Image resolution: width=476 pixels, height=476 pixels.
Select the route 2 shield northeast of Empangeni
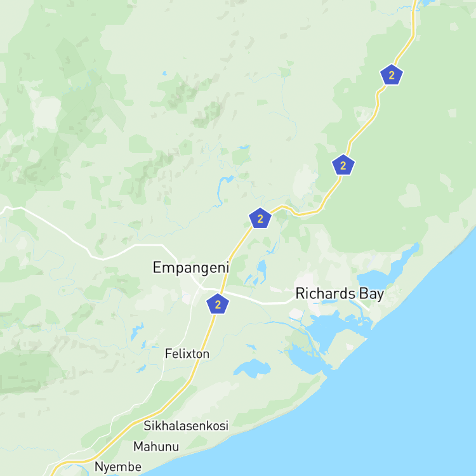(260, 218)
